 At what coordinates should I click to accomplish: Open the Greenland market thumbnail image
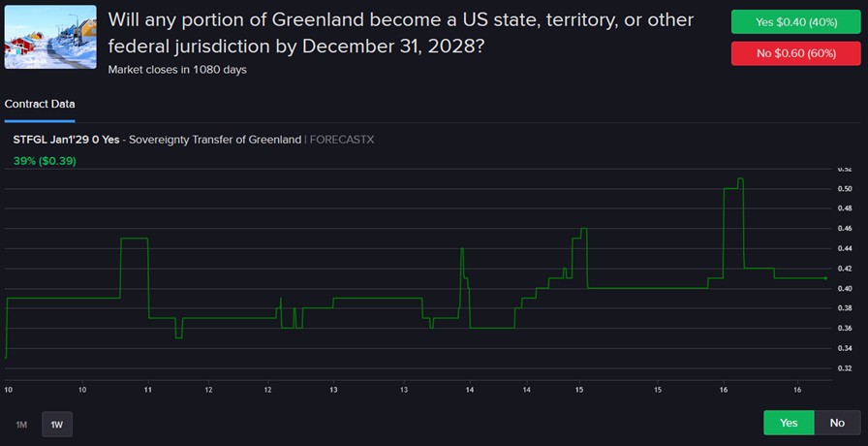click(x=50, y=37)
